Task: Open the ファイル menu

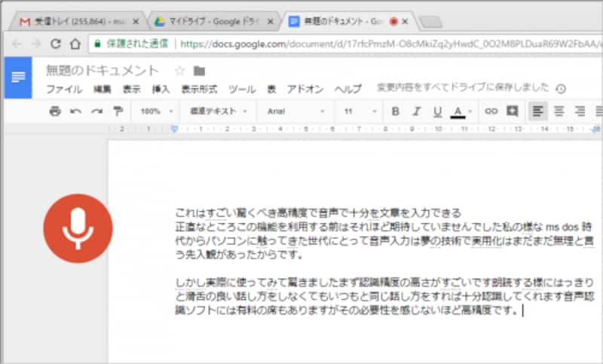Action: tap(64, 89)
